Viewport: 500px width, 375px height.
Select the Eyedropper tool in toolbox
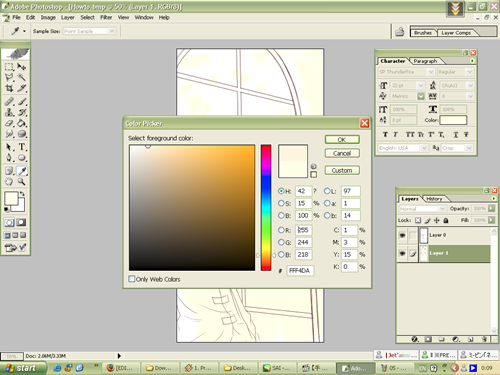click(x=22, y=171)
